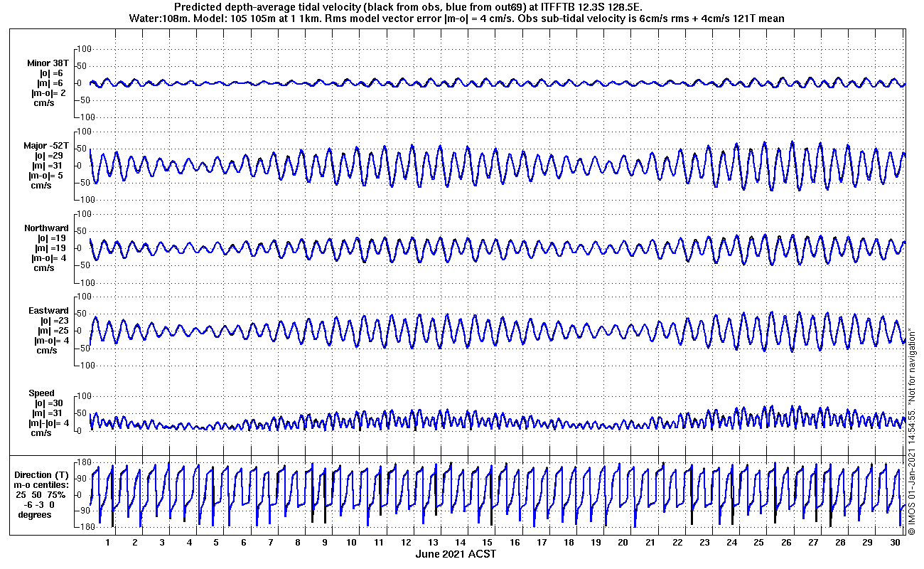Click the 'June 2021 ACST' axis label
The height and width of the screenshot is (569, 924).
point(456,554)
